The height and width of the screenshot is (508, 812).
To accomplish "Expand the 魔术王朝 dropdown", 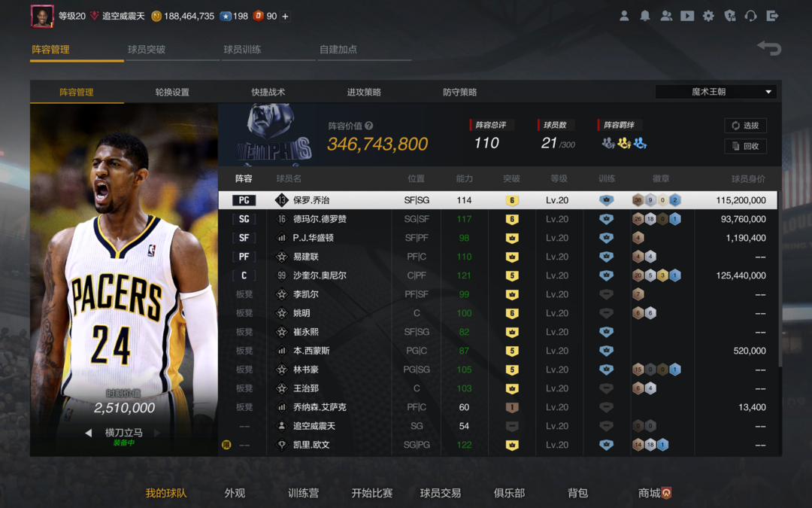I will click(716, 92).
